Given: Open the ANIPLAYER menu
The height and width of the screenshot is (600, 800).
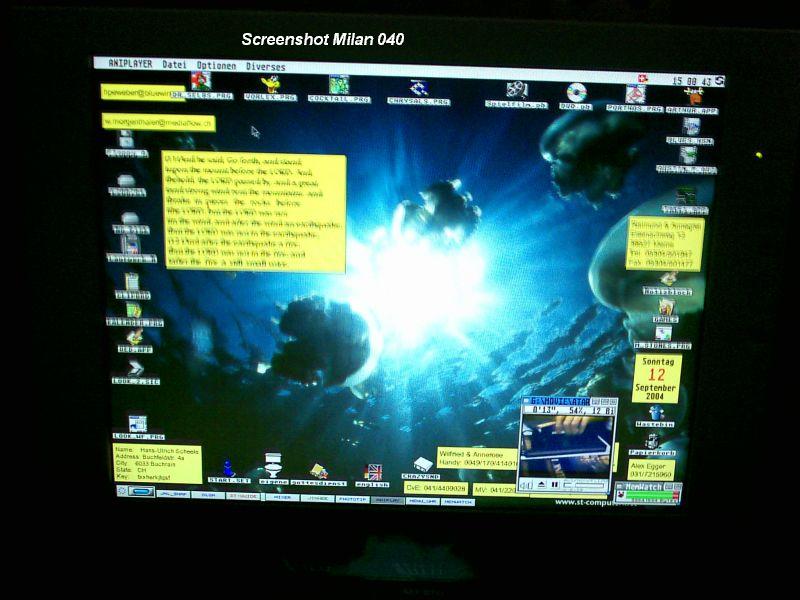Looking at the screenshot, I should click(x=130, y=64).
